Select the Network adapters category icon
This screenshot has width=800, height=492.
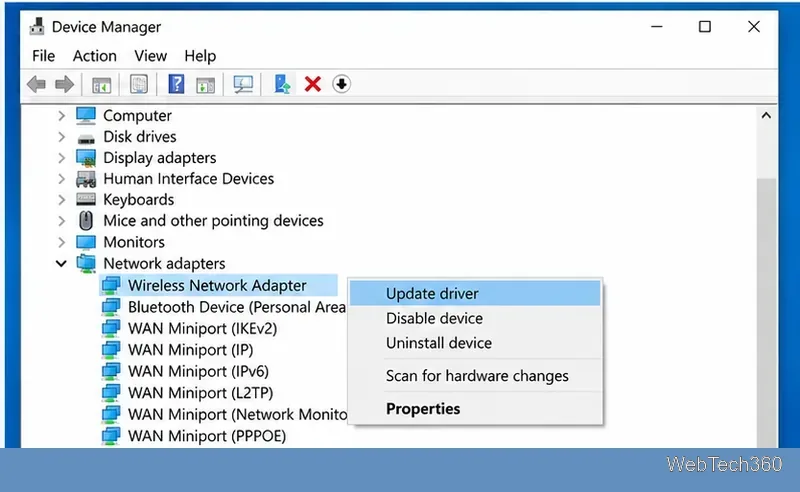click(86, 263)
